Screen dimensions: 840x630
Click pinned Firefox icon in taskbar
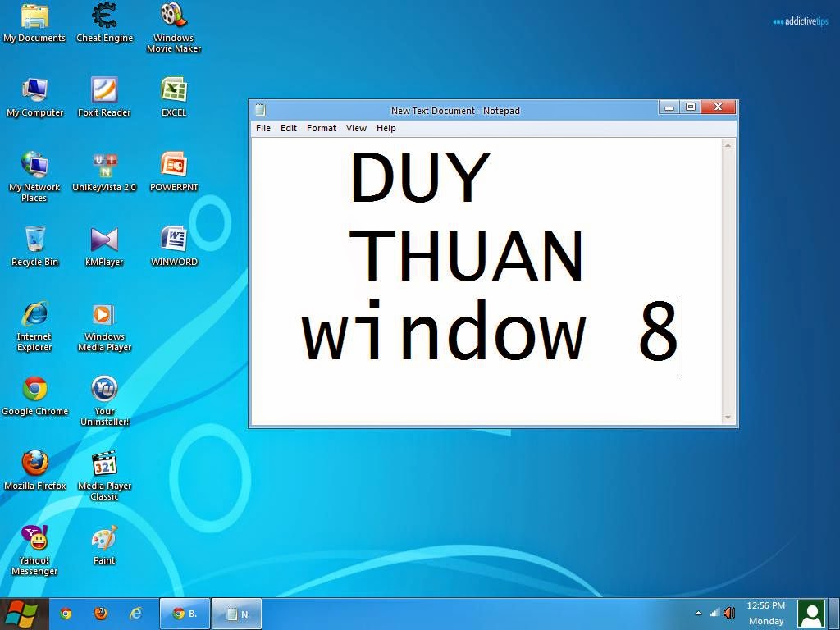(x=101, y=614)
